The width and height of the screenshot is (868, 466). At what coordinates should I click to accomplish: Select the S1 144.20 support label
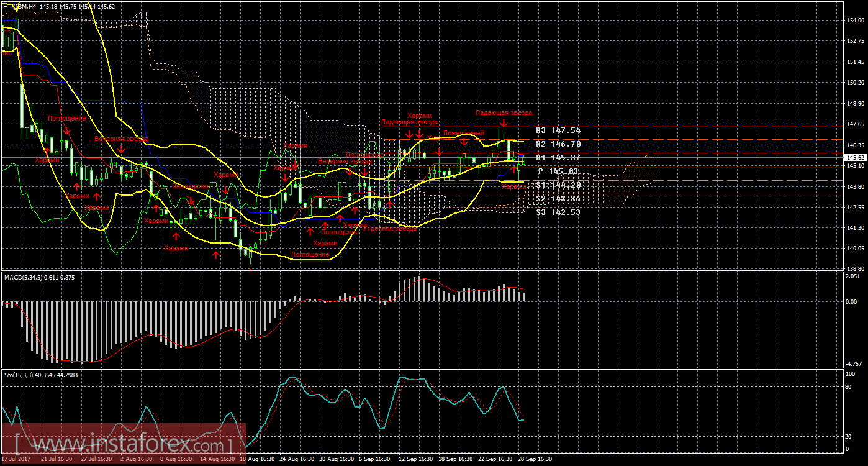558,185
